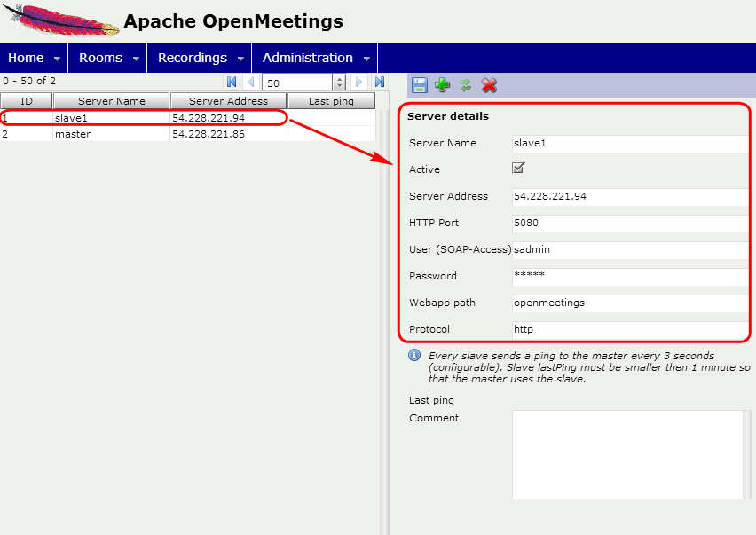
Task: Click the Comment box vertical scrollbar
Action: click(746, 452)
